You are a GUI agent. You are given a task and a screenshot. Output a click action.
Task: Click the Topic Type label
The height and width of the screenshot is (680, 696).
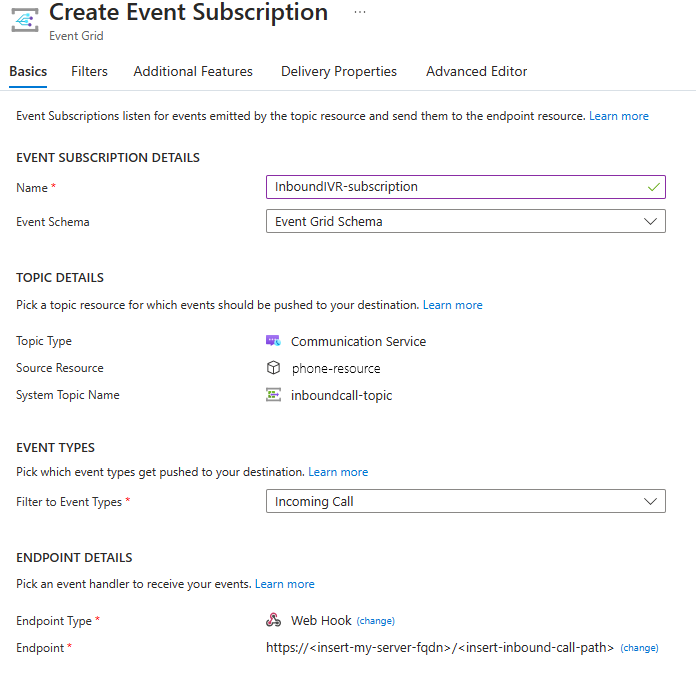44,341
